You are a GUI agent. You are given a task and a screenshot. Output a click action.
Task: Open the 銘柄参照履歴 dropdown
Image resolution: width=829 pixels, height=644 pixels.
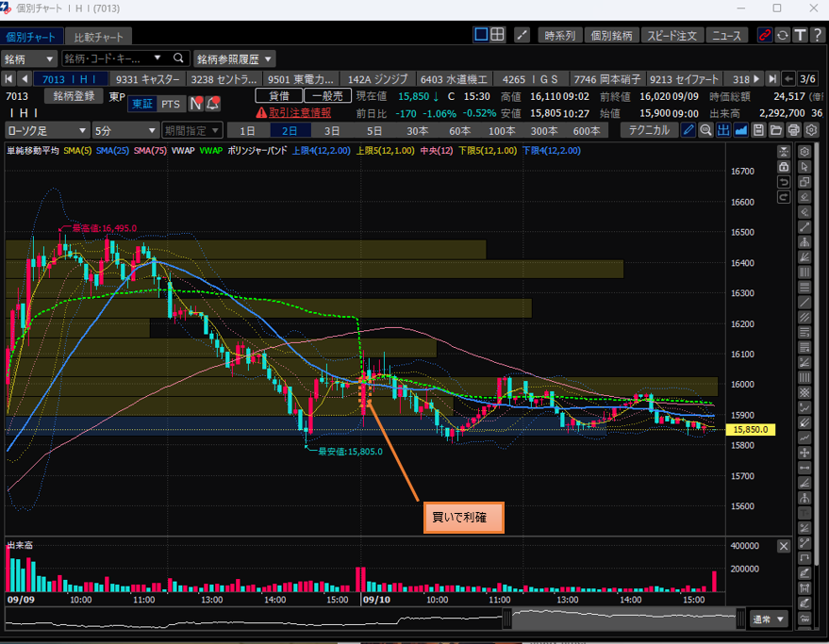[235, 58]
